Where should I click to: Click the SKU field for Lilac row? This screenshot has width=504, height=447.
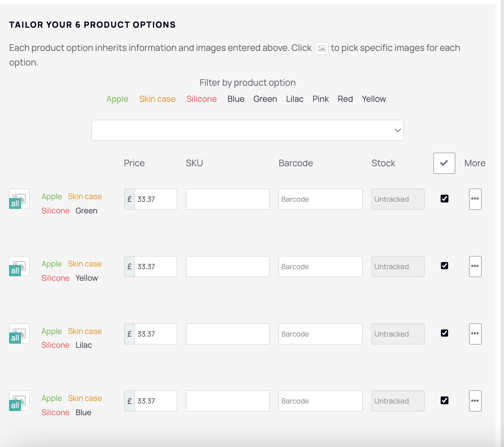228,334
